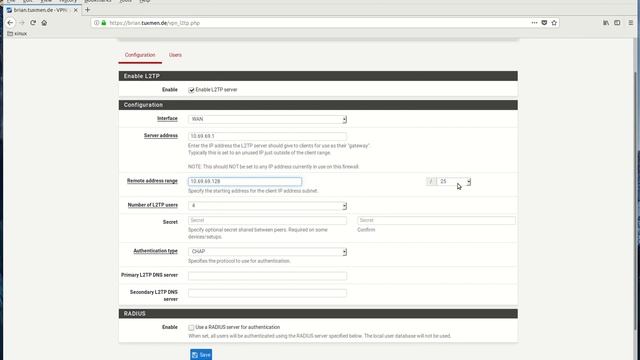Open the Authentication type CHAP dropdown
This screenshot has width=640, height=360.
point(267,251)
